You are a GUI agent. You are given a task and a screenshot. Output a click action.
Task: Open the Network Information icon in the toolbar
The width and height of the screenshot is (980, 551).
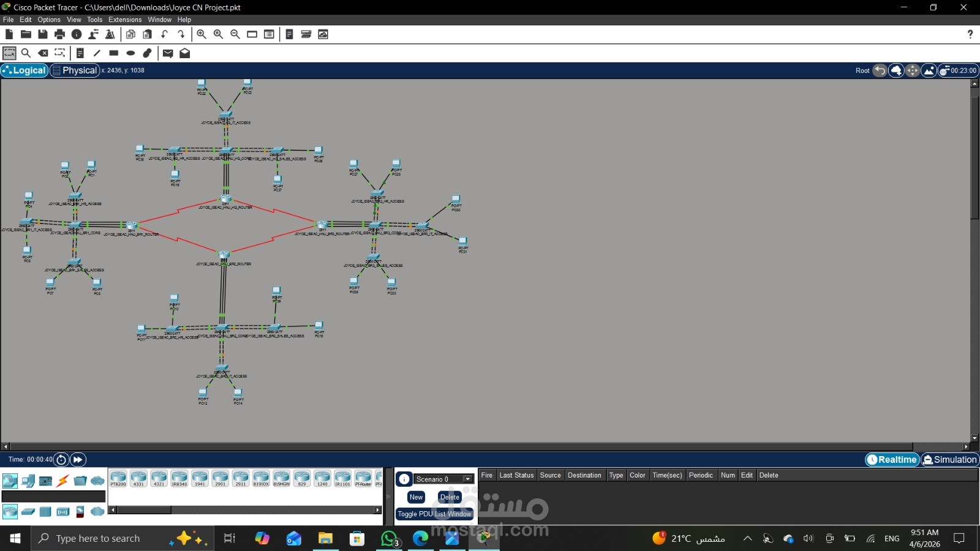pos(77,34)
